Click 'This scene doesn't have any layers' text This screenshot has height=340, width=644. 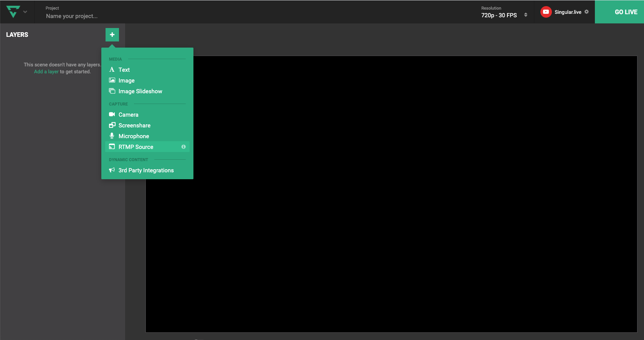[x=63, y=65]
